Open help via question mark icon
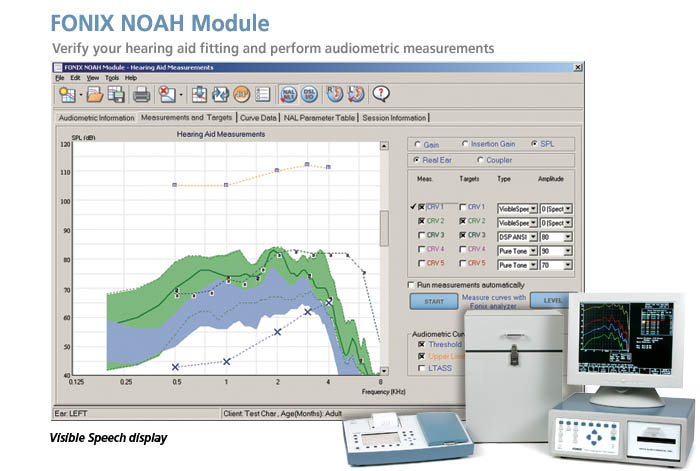700x471 pixels. (x=381, y=94)
